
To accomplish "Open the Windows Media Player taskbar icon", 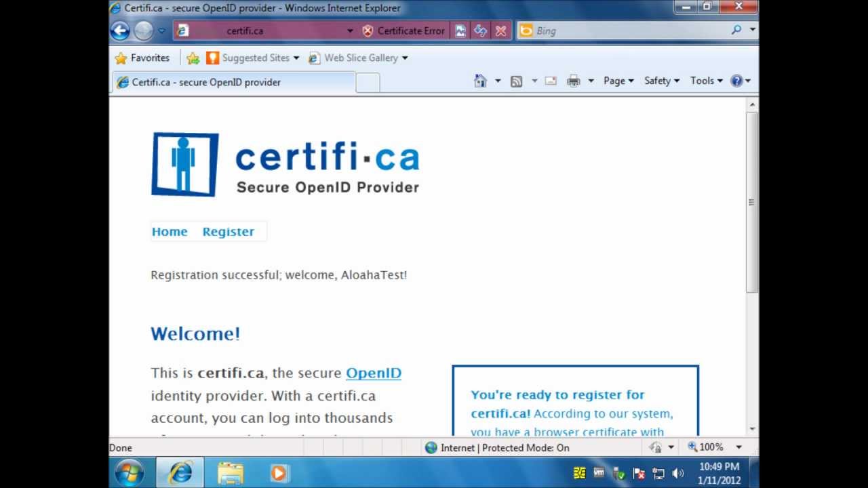I will [x=279, y=472].
